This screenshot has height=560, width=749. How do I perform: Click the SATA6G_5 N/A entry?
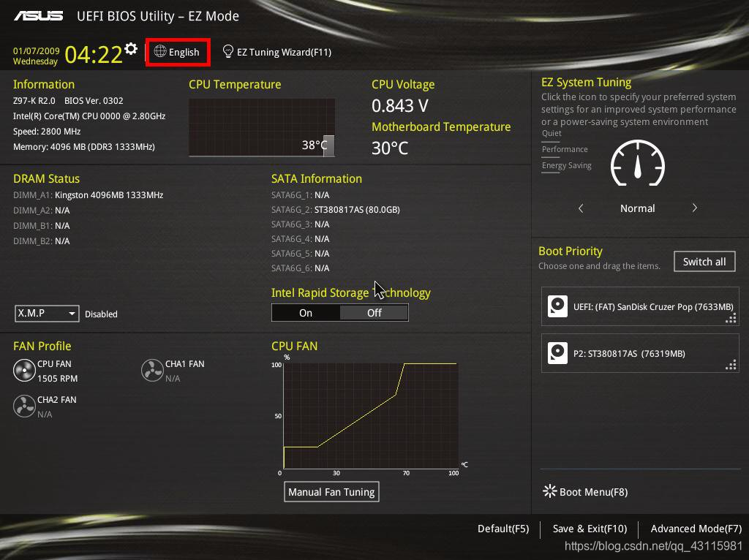pos(301,254)
